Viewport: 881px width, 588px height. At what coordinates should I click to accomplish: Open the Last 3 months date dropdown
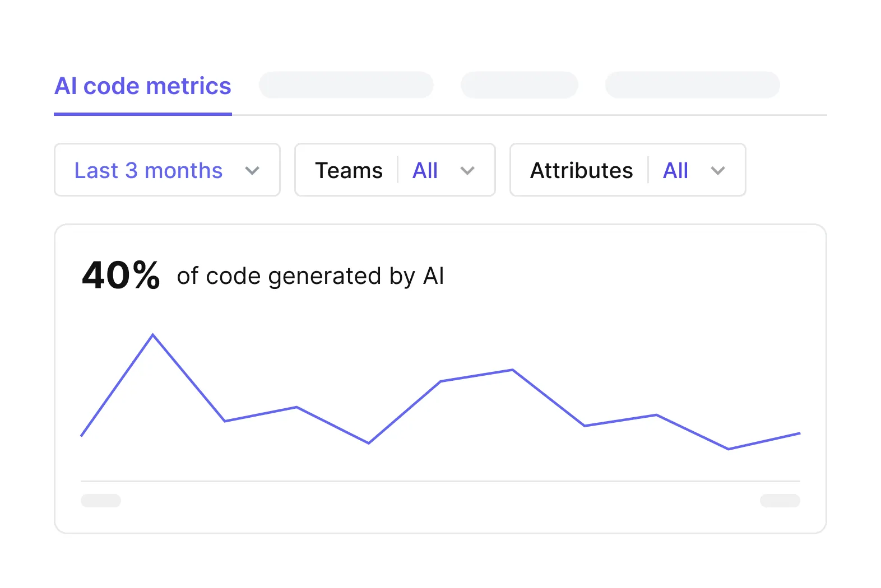click(x=167, y=170)
